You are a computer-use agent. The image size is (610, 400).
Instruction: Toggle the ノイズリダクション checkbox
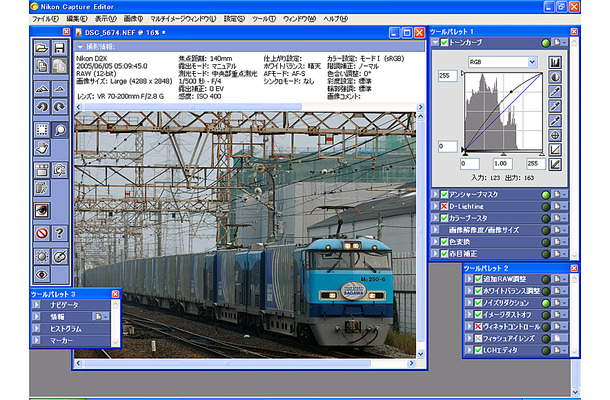click(478, 303)
